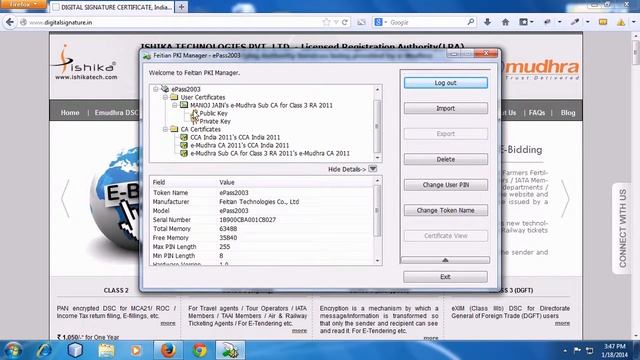Open Internet Explorer from the taskbar
This screenshot has width=640, height=360.
(x=44, y=350)
